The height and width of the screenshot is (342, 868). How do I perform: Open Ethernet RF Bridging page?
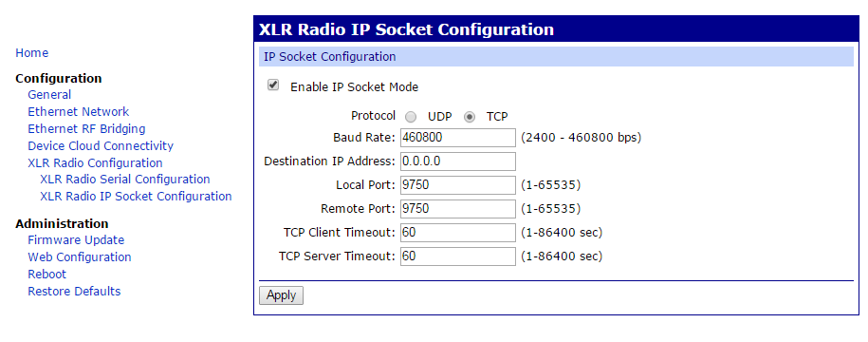pyautogui.click(x=86, y=128)
